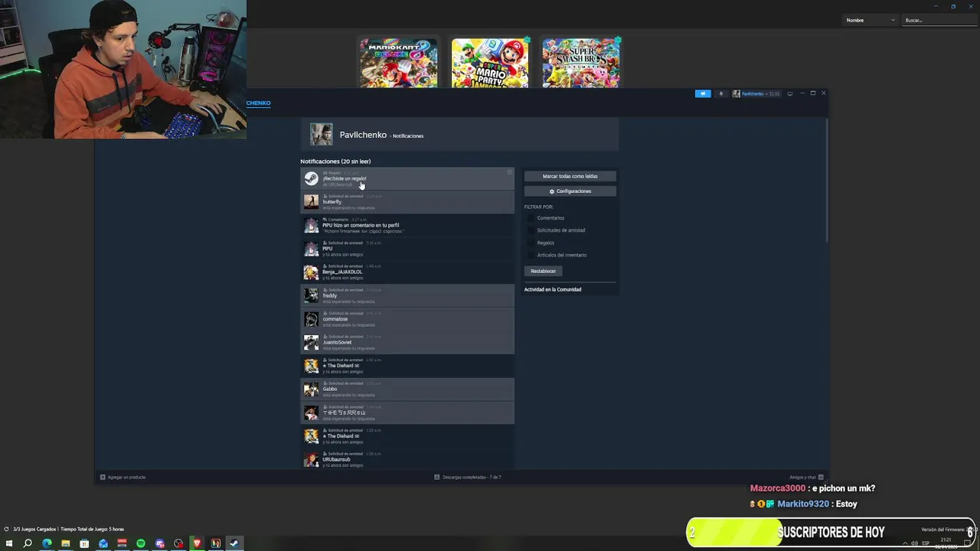The height and width of the screenshot is (551, 980).
Task: Go to Pavlichenko profile name link
Action: point(363,135)
